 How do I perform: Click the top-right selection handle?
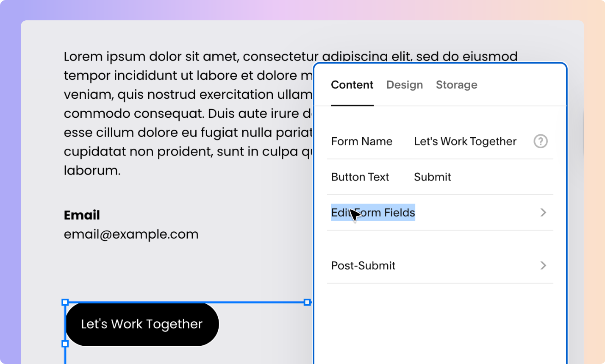(x=307, y=302)
